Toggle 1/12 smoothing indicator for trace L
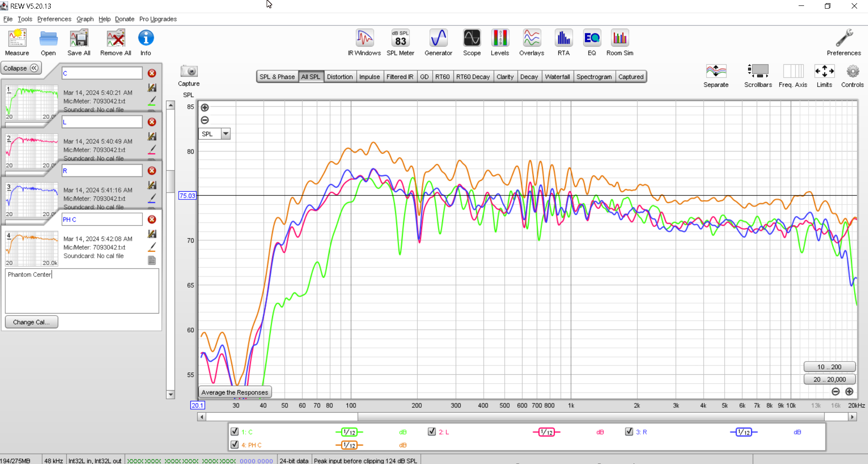This screenshot has width=868, height=464. point(546,432)
